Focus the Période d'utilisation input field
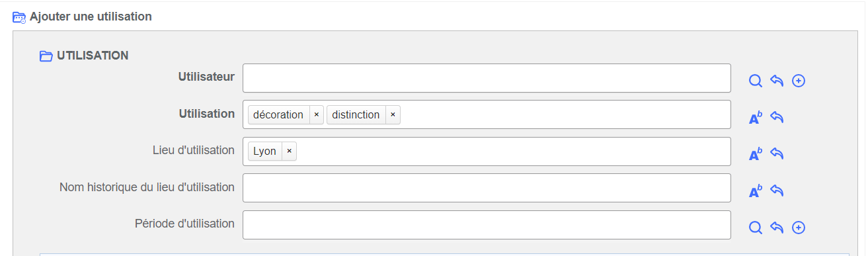Viewport: 868px width, 256px height. (487, 225)
